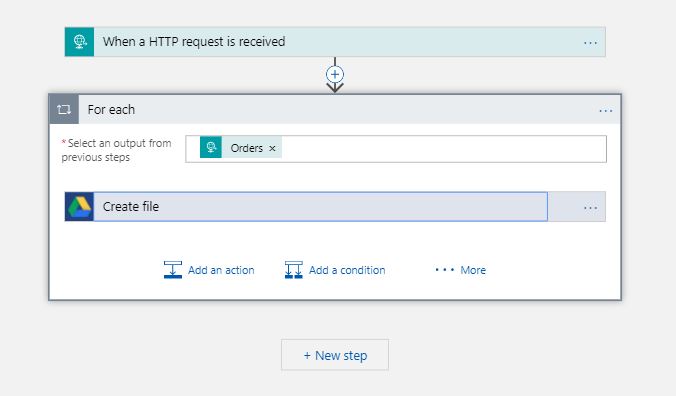Click the Add an action icon

pos(173,270)
